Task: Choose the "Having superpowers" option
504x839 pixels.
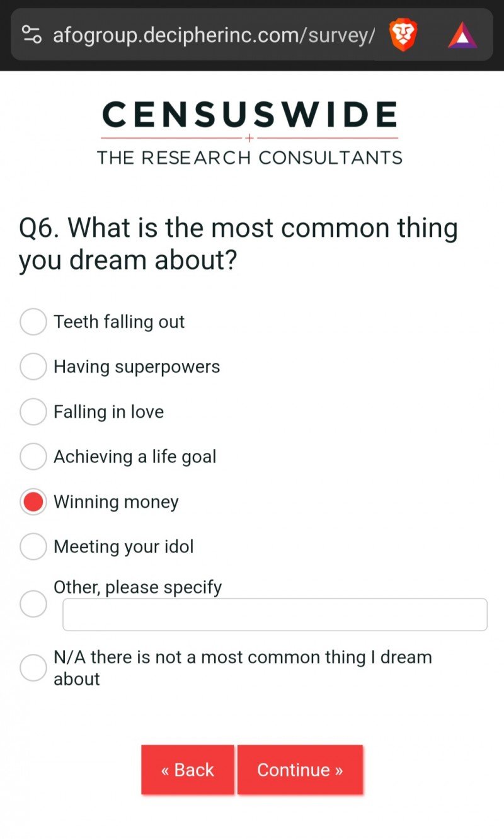Action: pyautogui.click(x=33, y=367)
